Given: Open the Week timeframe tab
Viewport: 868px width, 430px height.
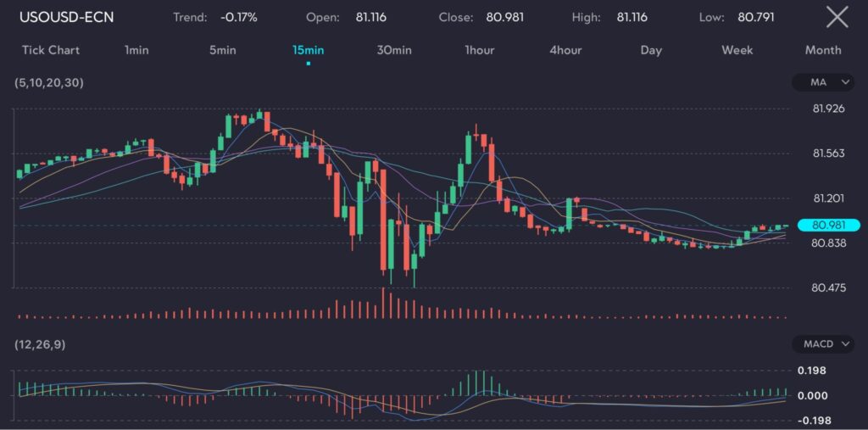Looking at the screenshot, I should pos(737,50).
